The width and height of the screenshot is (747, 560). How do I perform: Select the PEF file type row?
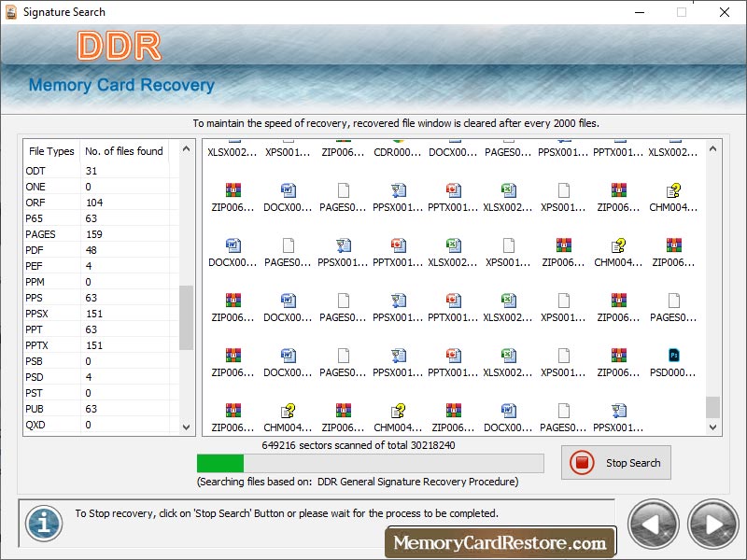[x=102, y=266]
